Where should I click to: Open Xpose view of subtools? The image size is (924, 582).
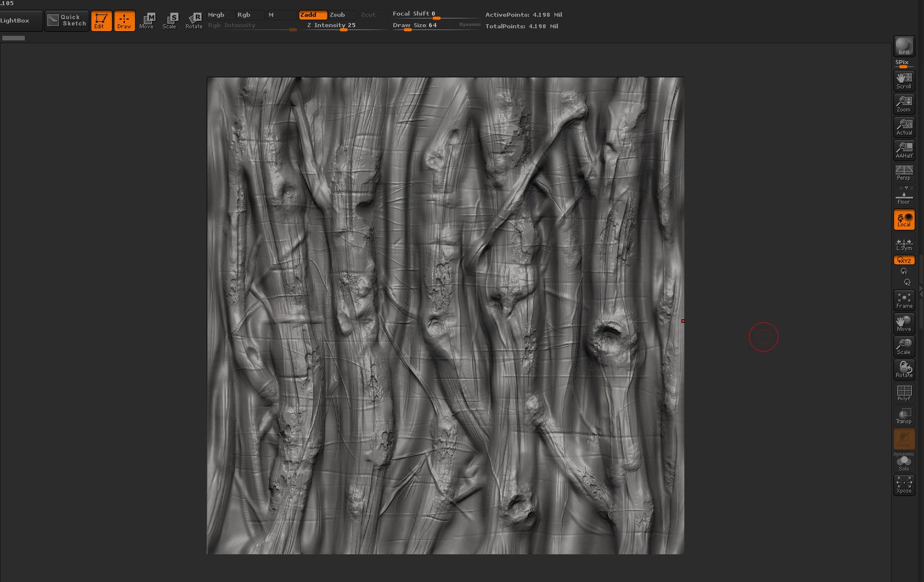[904, 484]
